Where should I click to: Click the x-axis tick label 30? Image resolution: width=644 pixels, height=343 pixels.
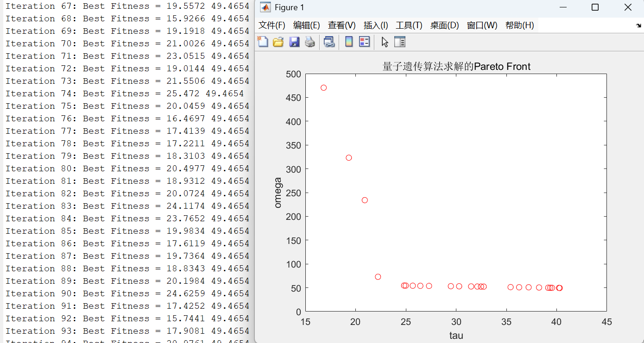[456, 322]
